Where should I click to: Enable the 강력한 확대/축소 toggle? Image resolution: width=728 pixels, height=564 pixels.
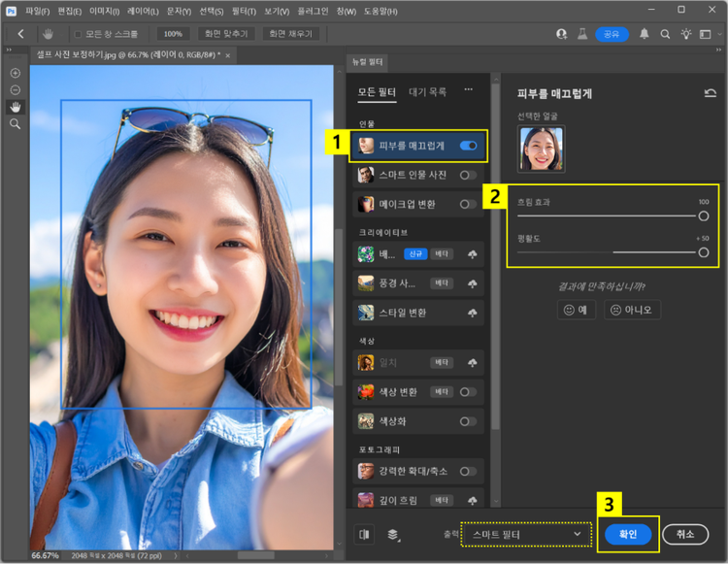(x=468, y=472)
